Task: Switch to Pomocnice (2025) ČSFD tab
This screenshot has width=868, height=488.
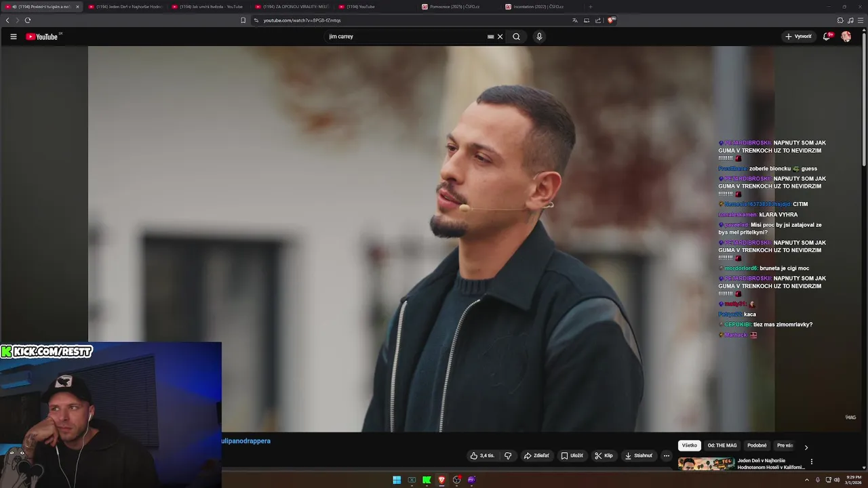Action: 459,7
